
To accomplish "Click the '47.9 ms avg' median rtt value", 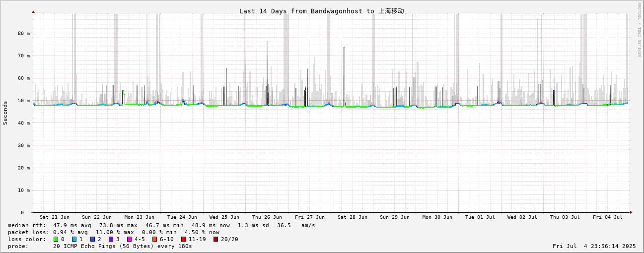I will pos(72,225).
